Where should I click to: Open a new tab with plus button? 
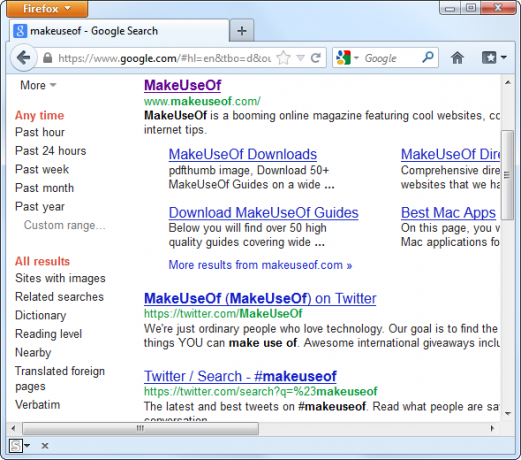242,31
